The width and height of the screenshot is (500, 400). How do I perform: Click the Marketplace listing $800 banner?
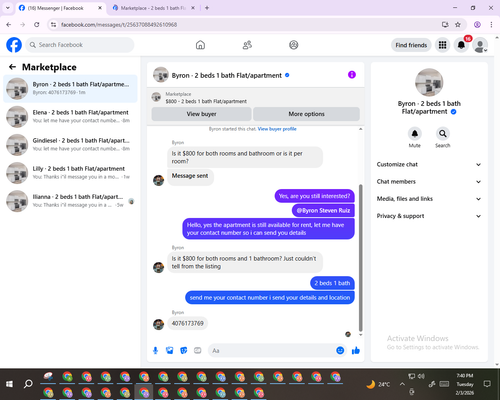tap(256, 98)
